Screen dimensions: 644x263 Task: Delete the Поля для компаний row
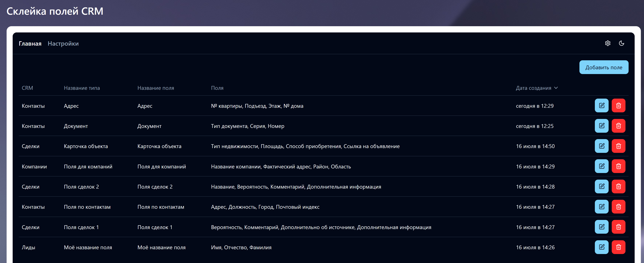[x=618, y=166]
